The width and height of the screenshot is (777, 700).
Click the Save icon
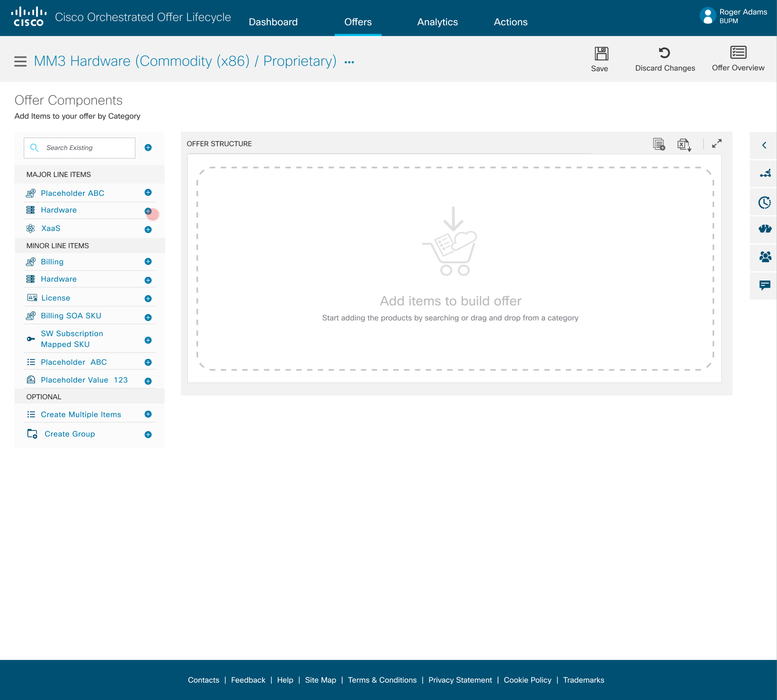(x=601, y=54)
